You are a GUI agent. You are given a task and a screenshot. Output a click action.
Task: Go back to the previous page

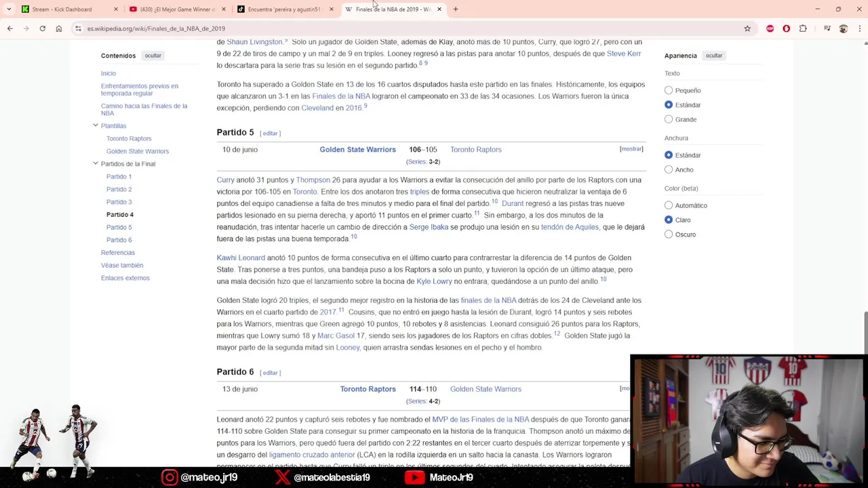[x=9, y=28]
